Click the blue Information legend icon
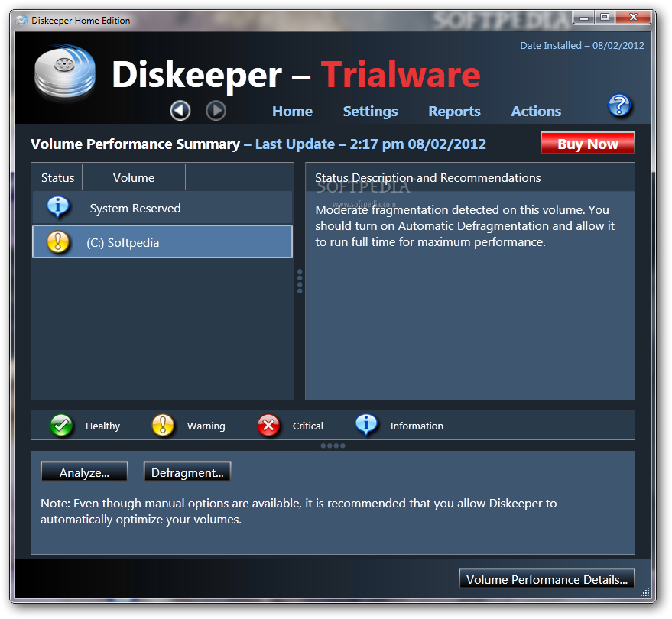The image size is (672, 619). tap(366, 425)
